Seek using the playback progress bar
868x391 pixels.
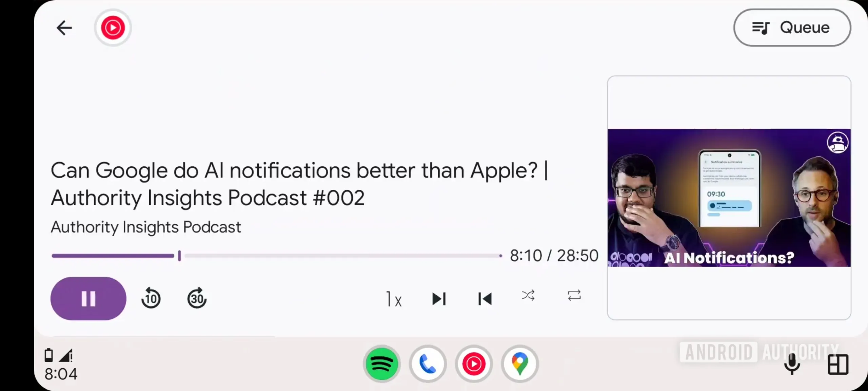point(276,256)
